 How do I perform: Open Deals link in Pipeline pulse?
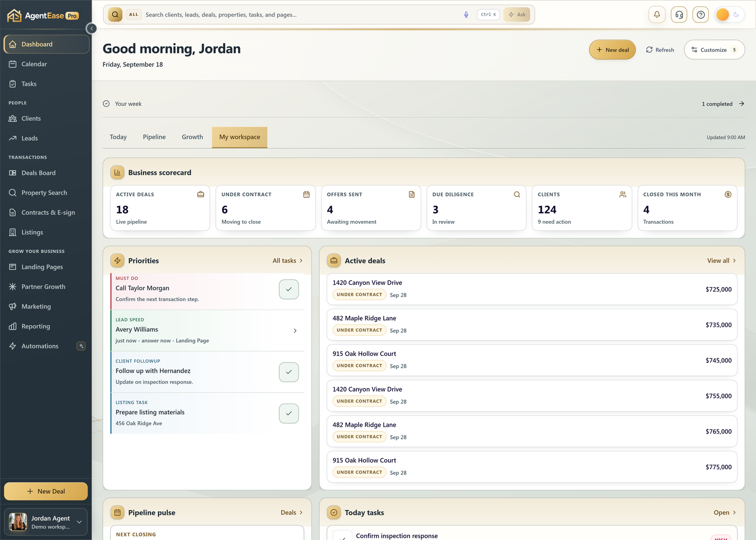tap(292, 513)
